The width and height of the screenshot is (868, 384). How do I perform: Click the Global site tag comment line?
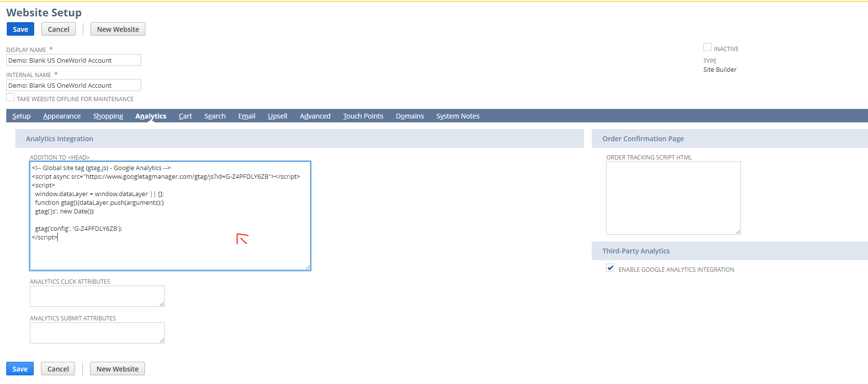coord(101,168)
